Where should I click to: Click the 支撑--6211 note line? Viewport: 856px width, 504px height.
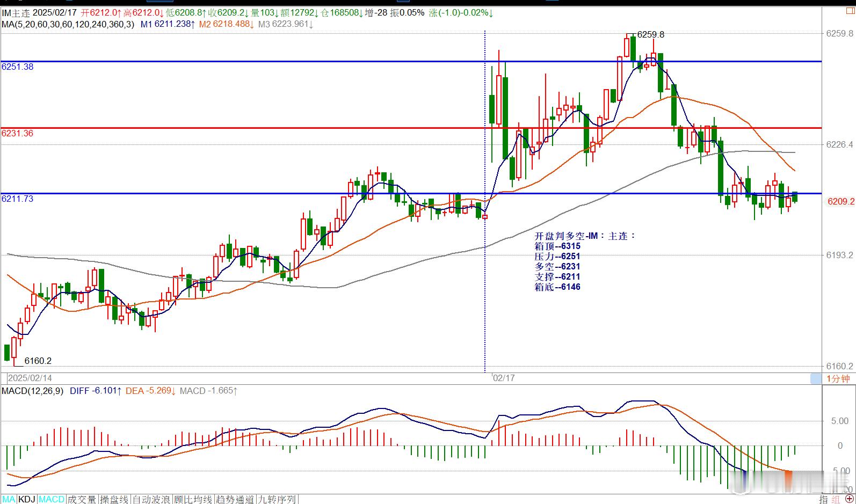click(557, 277)
